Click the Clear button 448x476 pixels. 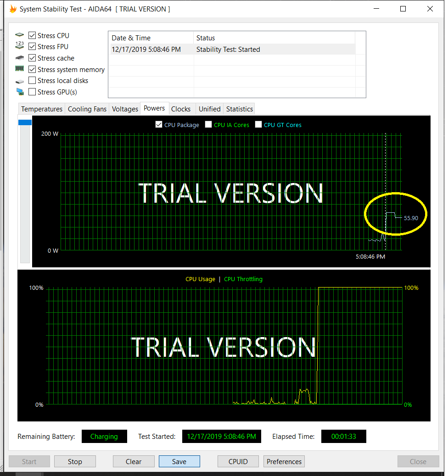coord(134,461)
